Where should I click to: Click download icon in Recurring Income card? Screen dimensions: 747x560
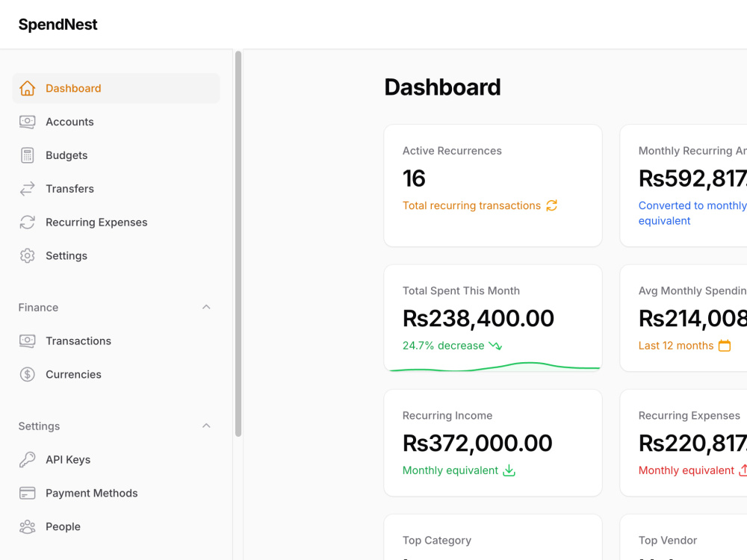click(509, 470)
